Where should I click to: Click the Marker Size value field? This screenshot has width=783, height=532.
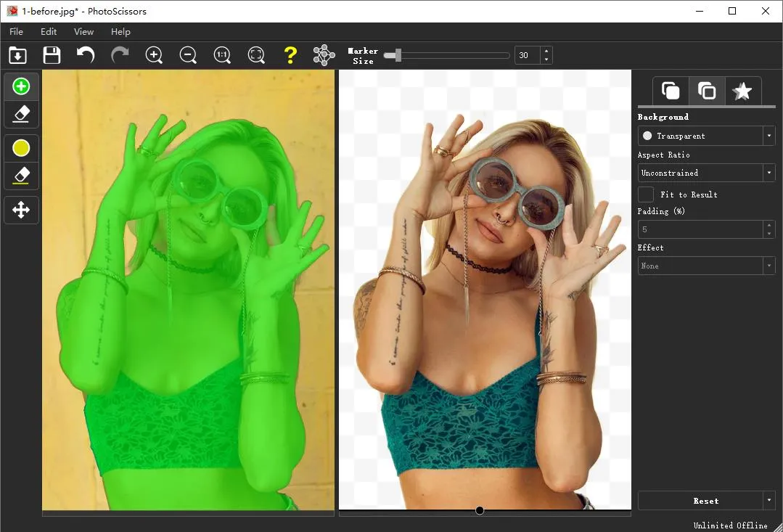[x=527, y=55]
